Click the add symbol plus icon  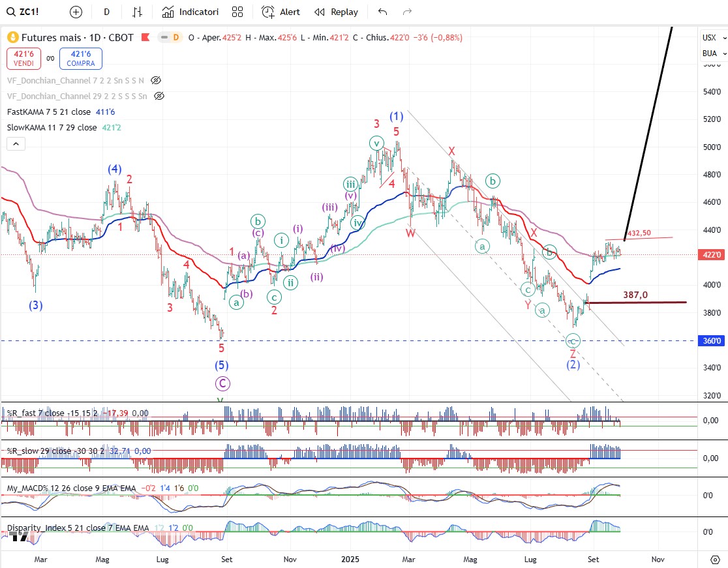(76, 12)
